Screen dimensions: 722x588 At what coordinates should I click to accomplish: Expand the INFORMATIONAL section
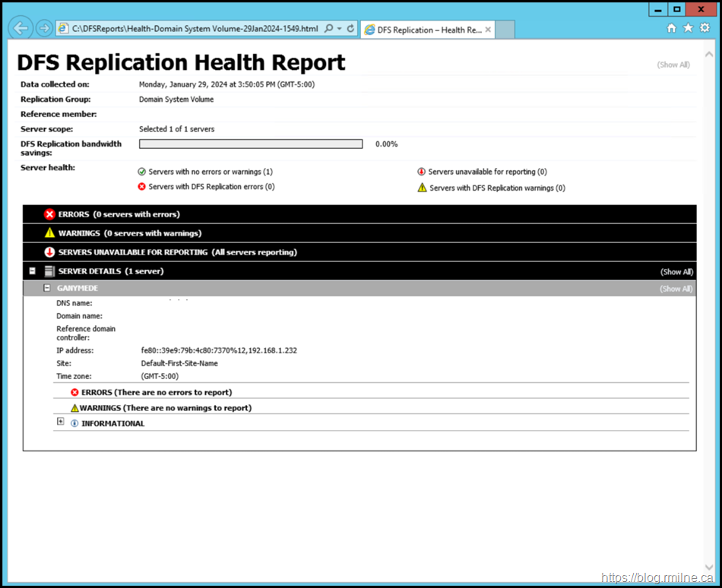(61, 422)
